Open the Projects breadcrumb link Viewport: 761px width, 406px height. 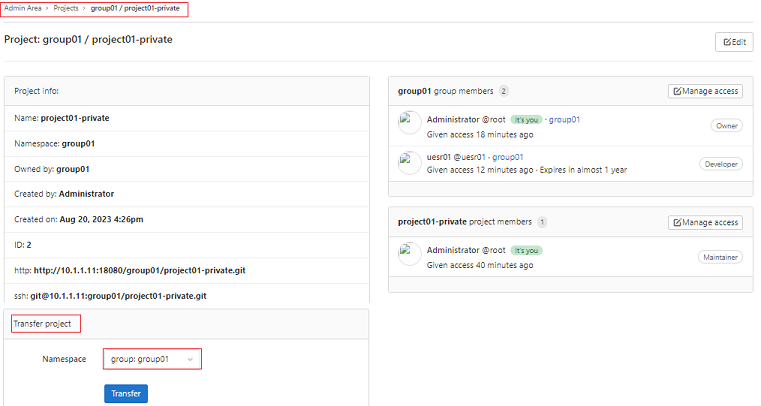[67, 9]
